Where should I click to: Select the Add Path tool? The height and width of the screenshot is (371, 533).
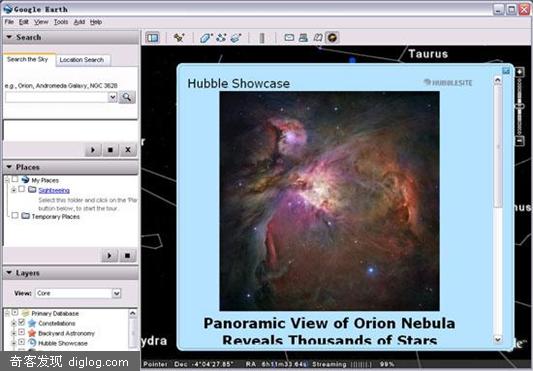tap(221, 37)
